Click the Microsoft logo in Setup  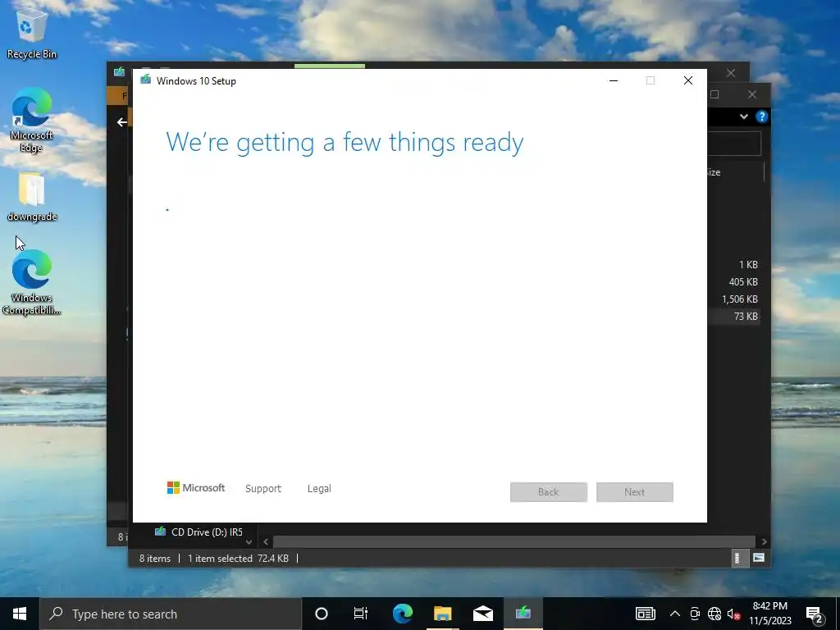tap(196, 488)
